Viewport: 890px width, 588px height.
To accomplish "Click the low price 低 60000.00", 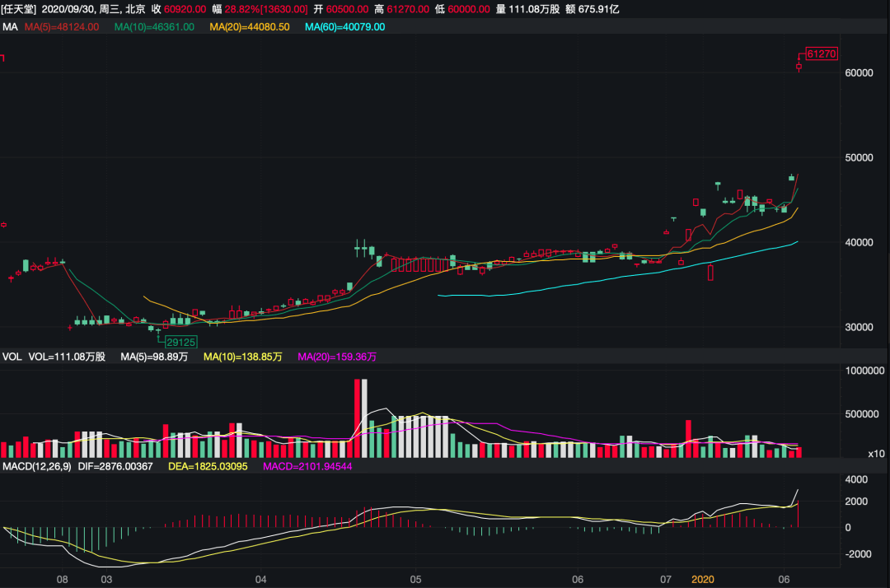I will [x=462, y=9].
